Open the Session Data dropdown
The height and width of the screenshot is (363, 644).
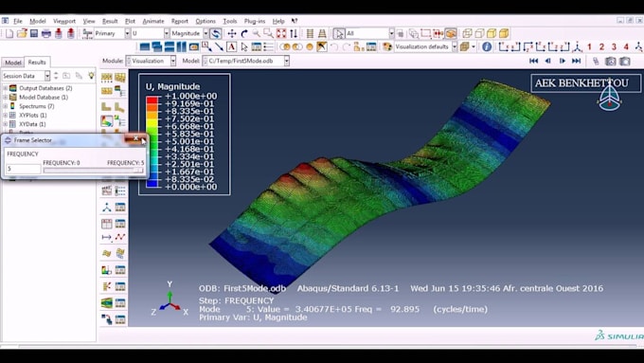pos(47,76)
